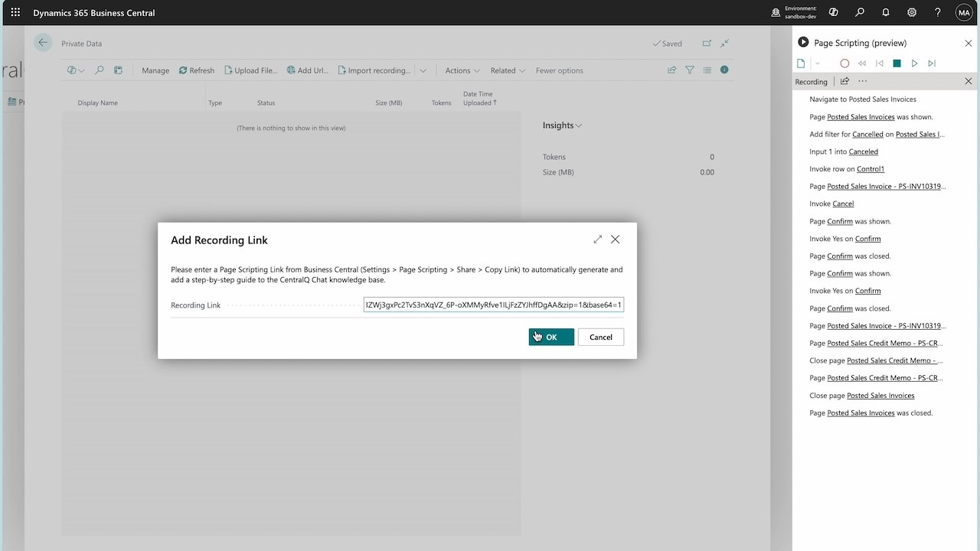Screen dimensions: 980x551
Task: Cancel the Add Recording Link dialog
Action: (x=601, y=337)
